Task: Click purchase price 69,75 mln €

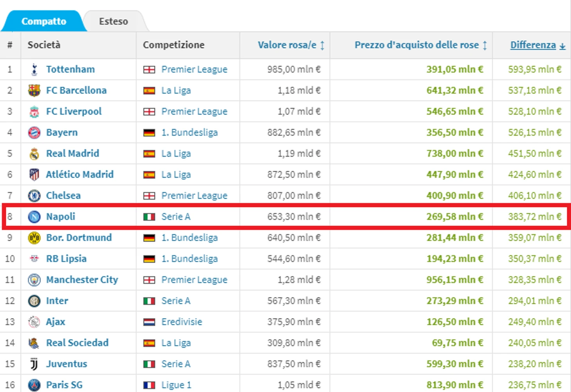Action: click(x=458, y=343)
